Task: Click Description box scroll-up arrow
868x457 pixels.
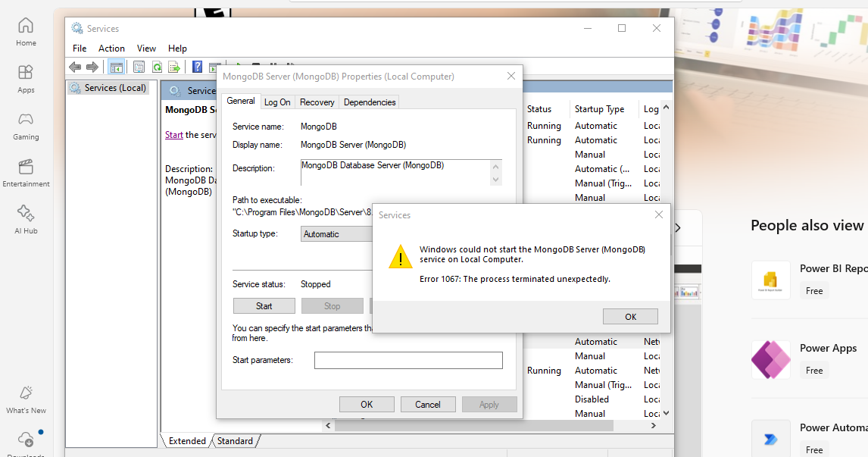Action: (x=495, y=167)
